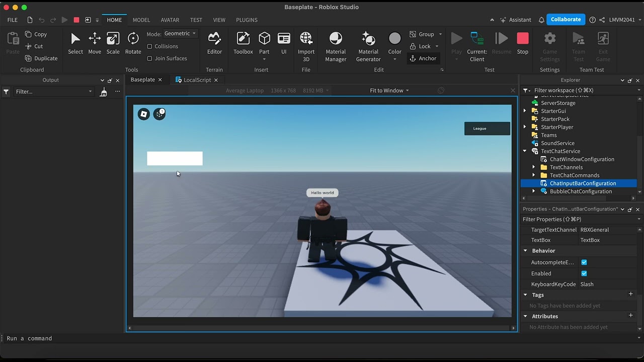Image resolution: width=644 pixels, height=362 pixels.
Task: Clear output with the broom icon
Action: [103, 92]
